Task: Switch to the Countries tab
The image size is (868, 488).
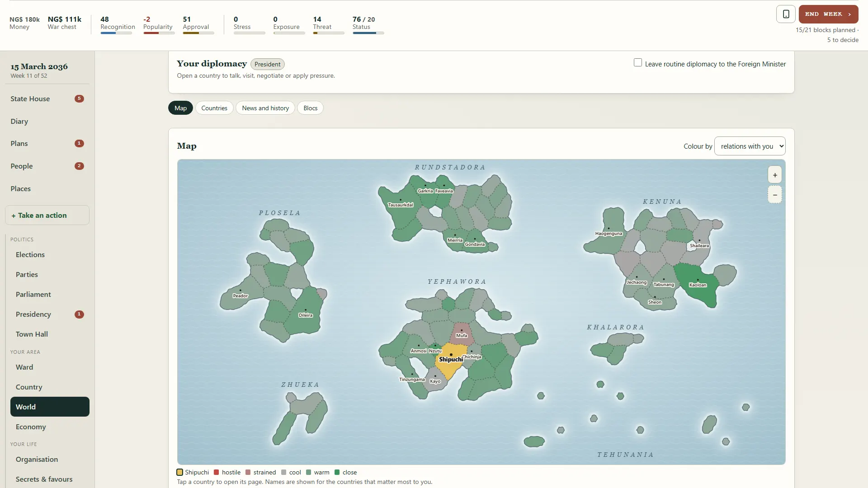Action: click(214, 108)
